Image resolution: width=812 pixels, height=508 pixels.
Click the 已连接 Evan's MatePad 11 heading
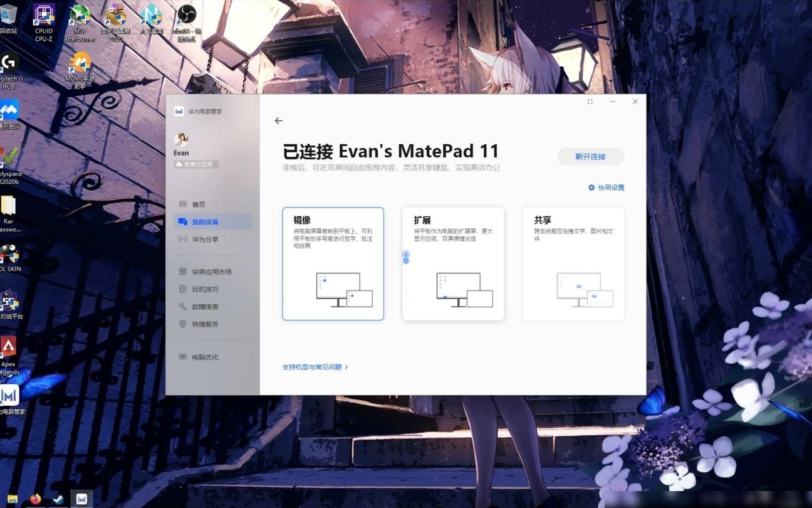pyautogui.click(x=390, y=151)
